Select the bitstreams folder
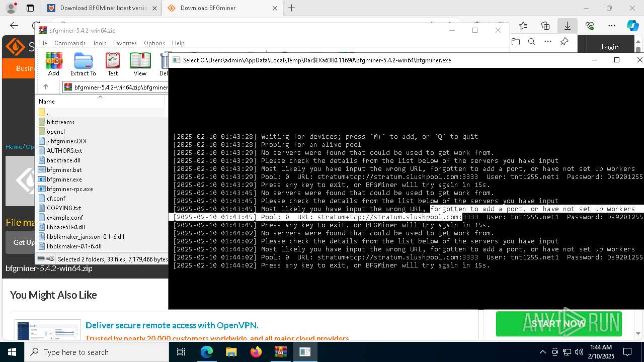644x362 pixels. pyautogui.click(x=60, y=122)
